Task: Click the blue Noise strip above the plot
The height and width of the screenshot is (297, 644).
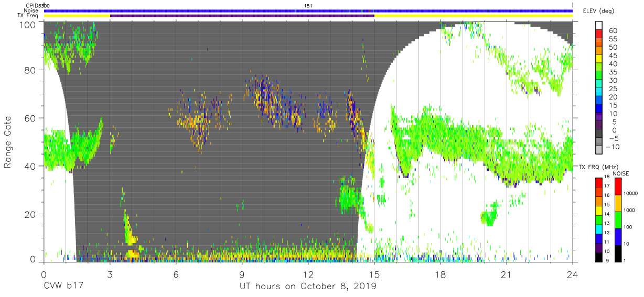Action: point(308,10)
